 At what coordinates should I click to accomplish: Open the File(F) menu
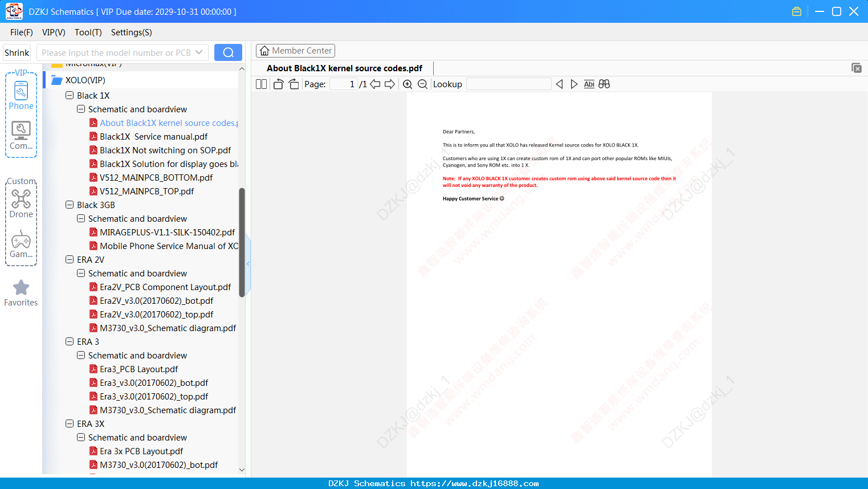(x=22, y=32)
